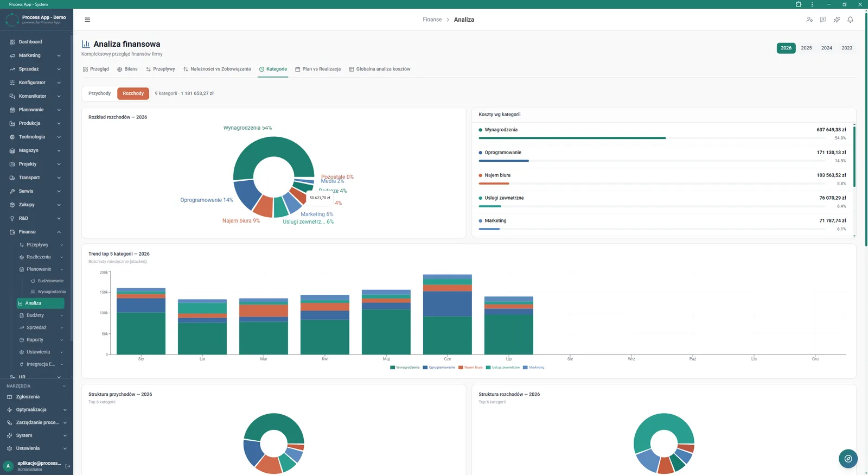Image resolution: width=868 pixels, height=475 pixels.
Task: Click the Produkcja factory icon
Action: [x=12, y=123]
